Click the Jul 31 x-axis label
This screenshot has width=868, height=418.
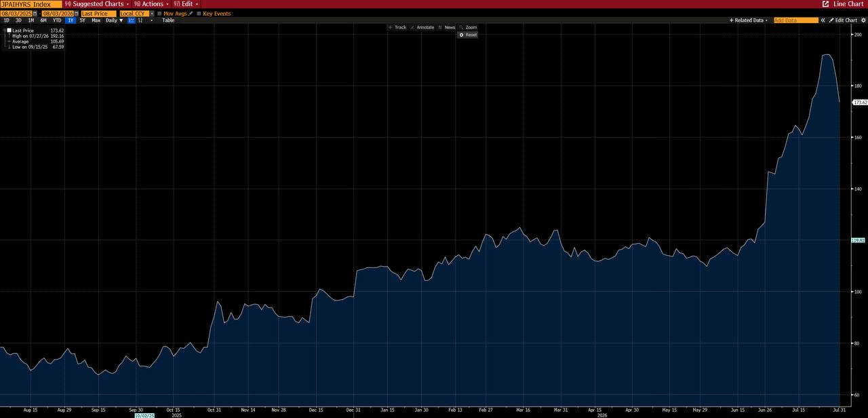840,410
